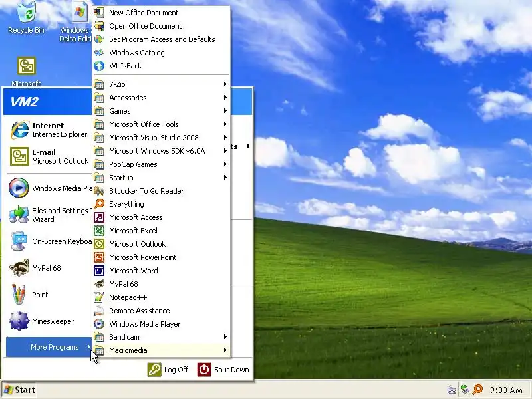Open Windows Media Player icon in the programs list
532x399 pixels.
(x=99, y=324)
